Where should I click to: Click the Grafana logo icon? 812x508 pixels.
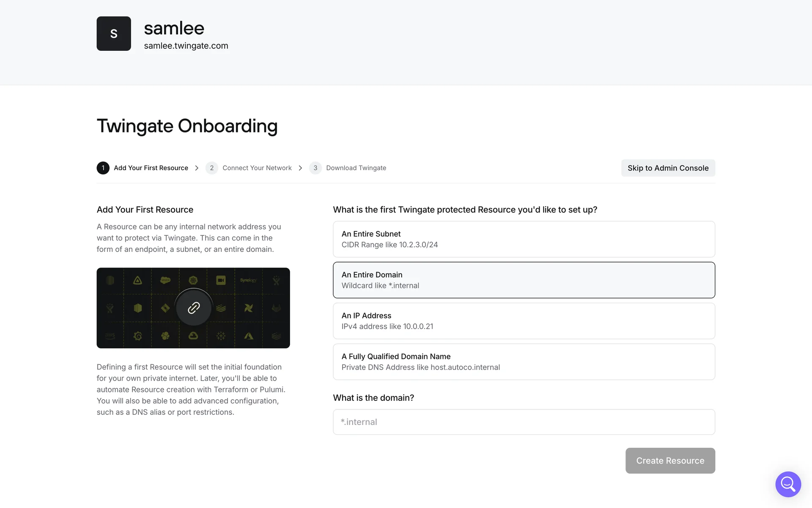click(x=137, y=336)
